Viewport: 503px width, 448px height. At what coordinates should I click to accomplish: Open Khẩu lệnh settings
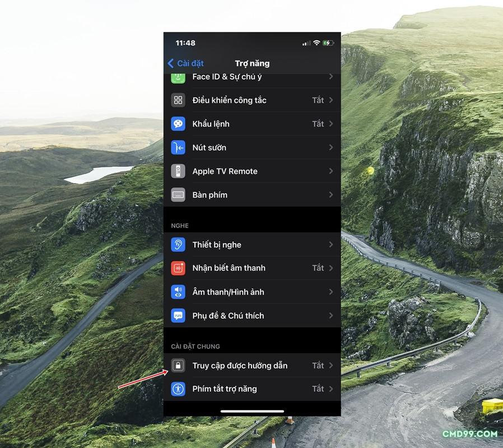coord(252,124)
